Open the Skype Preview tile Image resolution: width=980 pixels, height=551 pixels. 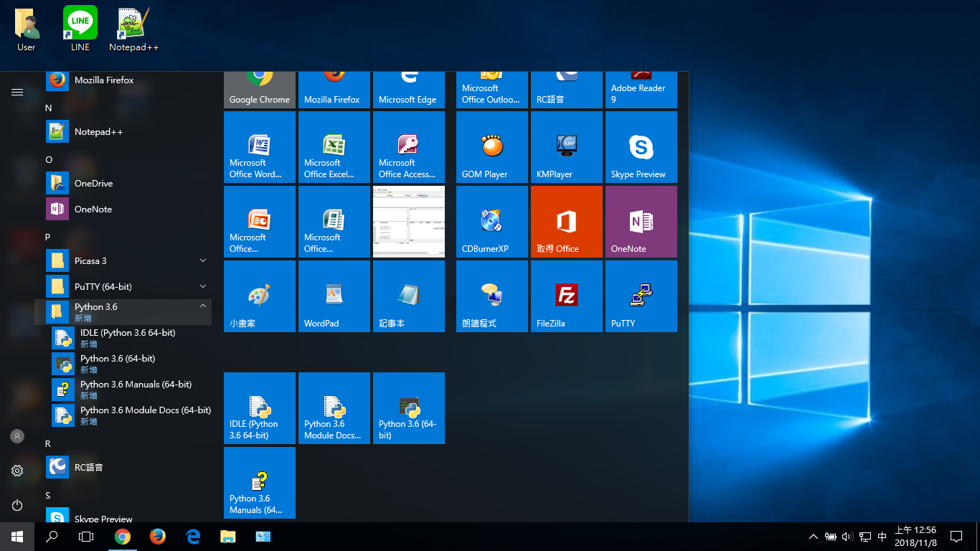point(641,147)
